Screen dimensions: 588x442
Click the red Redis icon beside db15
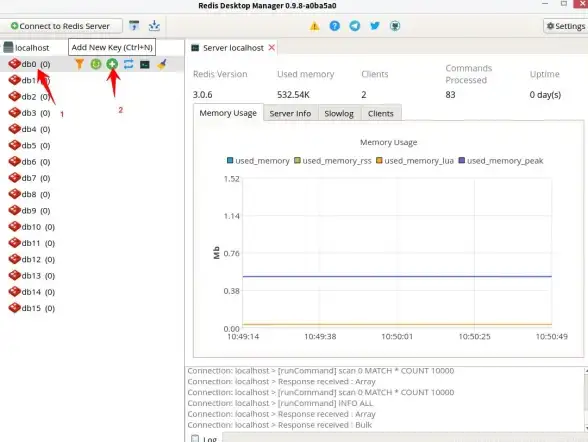[15, 308]
